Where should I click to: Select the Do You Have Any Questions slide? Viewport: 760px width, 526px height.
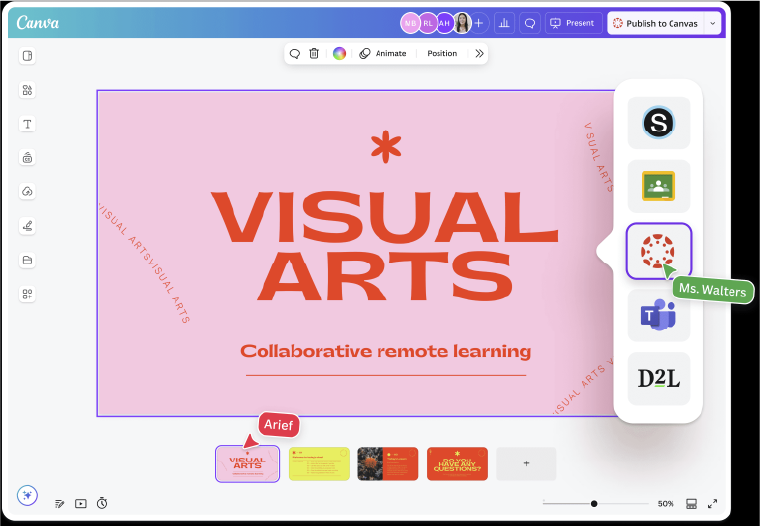coord(457,464)
